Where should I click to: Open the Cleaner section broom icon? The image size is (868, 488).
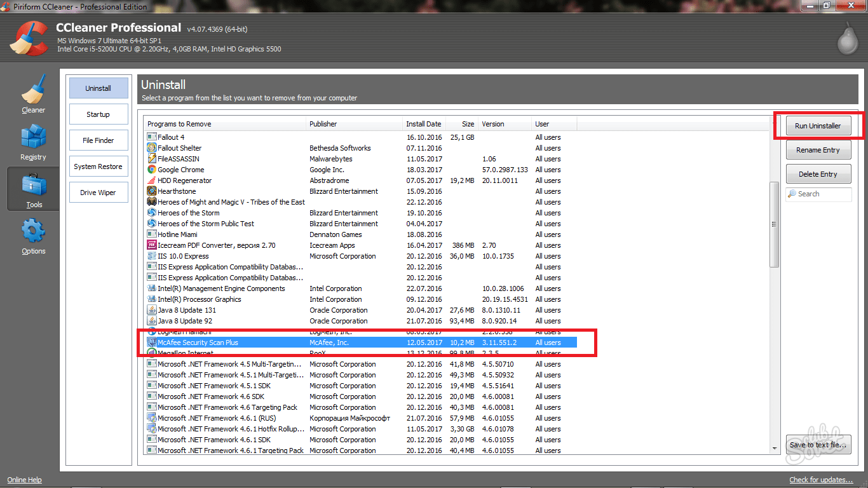coord(33,89)
